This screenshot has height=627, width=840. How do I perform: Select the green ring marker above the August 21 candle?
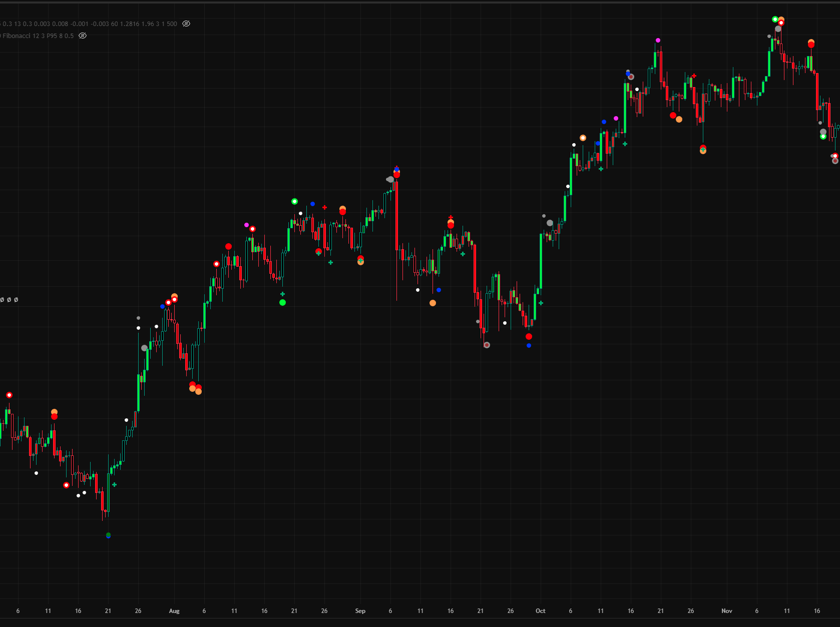click(294, 202)
